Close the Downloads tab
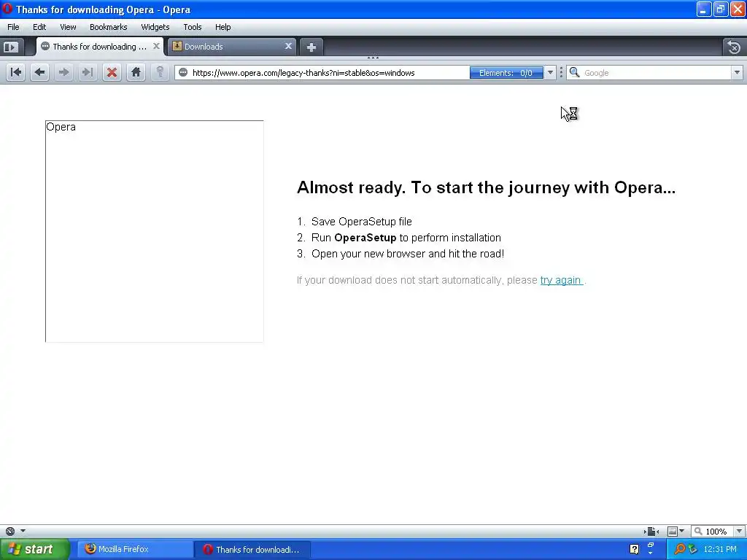Viewport: 747px width, 560px height. [288, 46]
